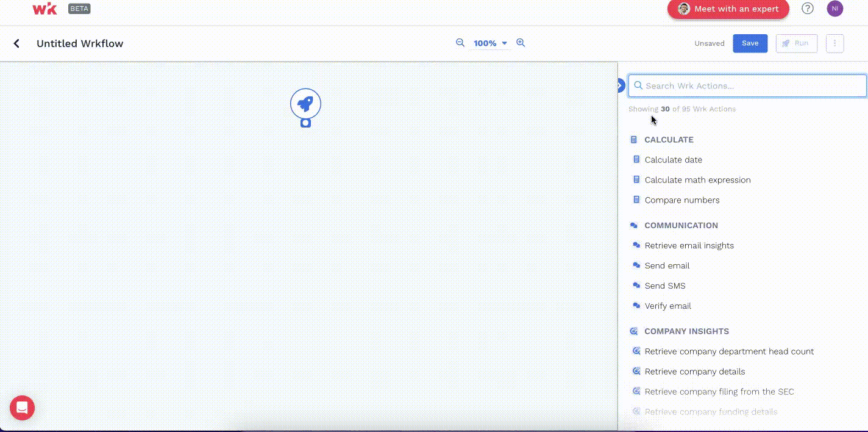The width and height of the screenshot is (868, 432).
Task: Zoom in with the plus magnifier
Action: (521, 43)
